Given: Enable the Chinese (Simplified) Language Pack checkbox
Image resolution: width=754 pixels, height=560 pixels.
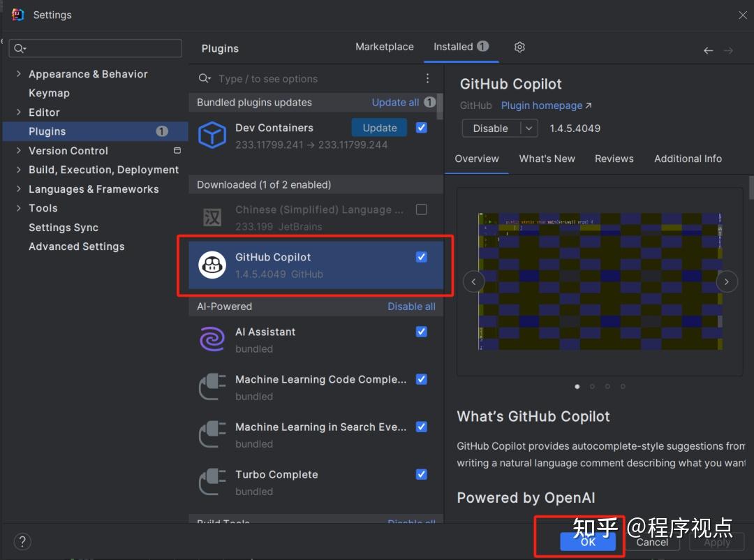Looking at the screenshot, I should click(421, 209).
